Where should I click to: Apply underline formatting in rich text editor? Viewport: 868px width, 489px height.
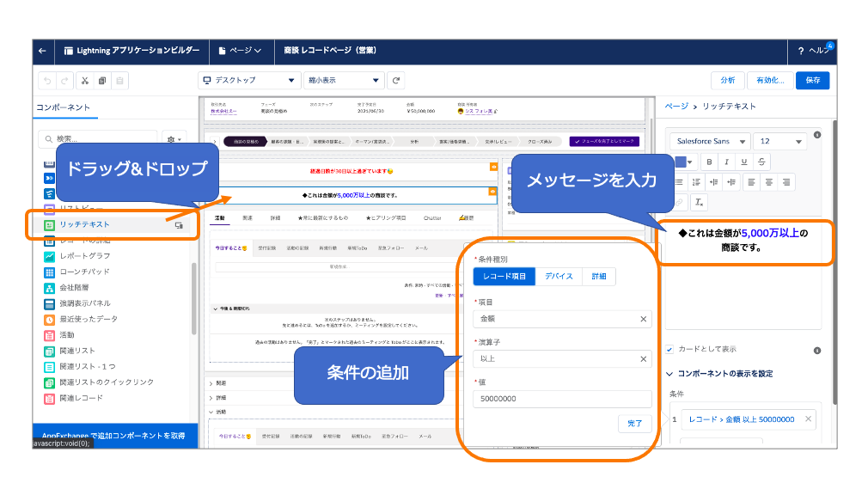[744, 162]
